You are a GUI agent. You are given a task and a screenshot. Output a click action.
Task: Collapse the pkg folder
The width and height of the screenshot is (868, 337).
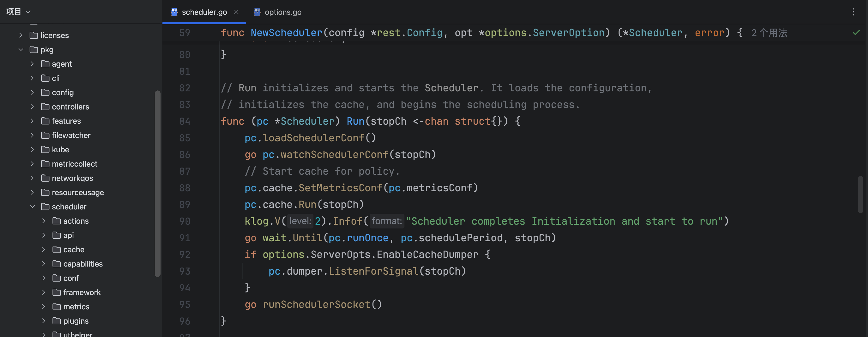[21, 50]
